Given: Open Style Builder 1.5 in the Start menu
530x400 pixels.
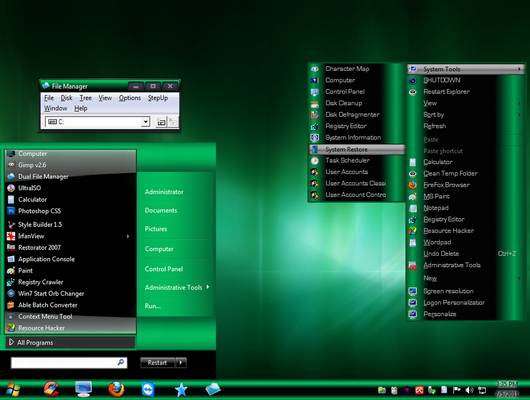Looking at the screenshot, I should click(x=70, y=225).
